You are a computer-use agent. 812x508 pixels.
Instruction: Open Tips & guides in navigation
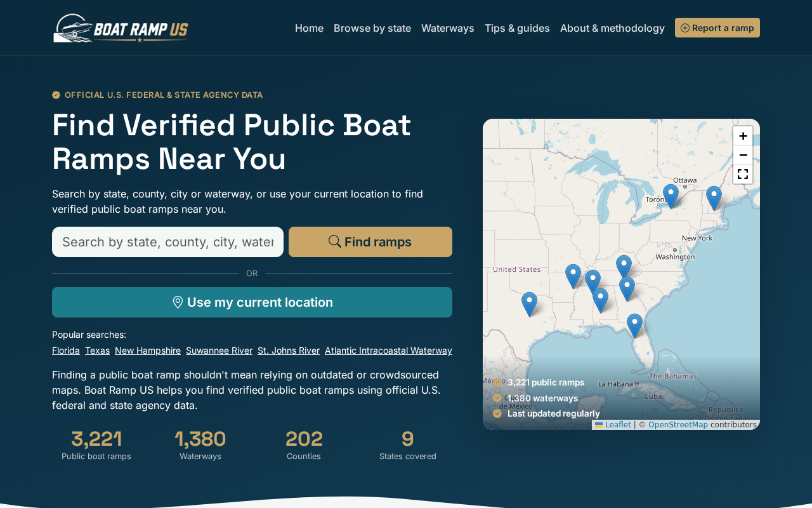517,28
